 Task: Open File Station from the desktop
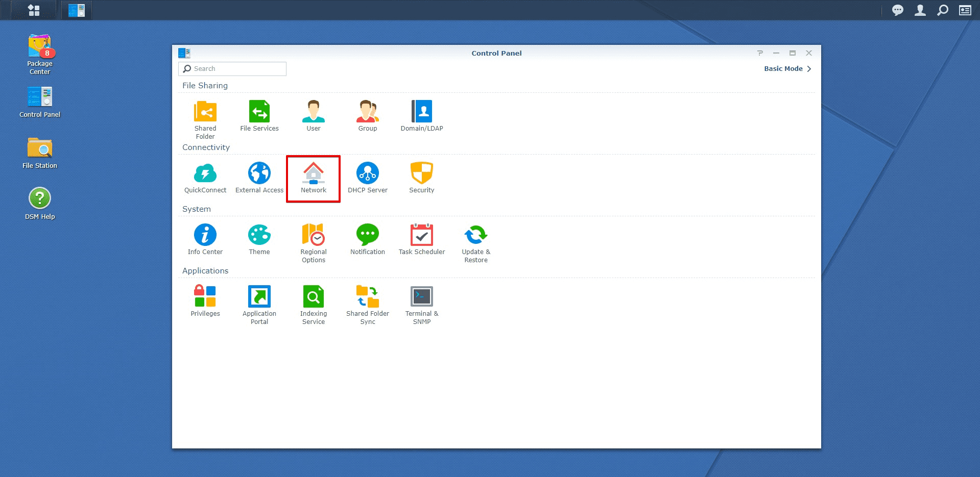pyautogui.click(x=39, y=149)
